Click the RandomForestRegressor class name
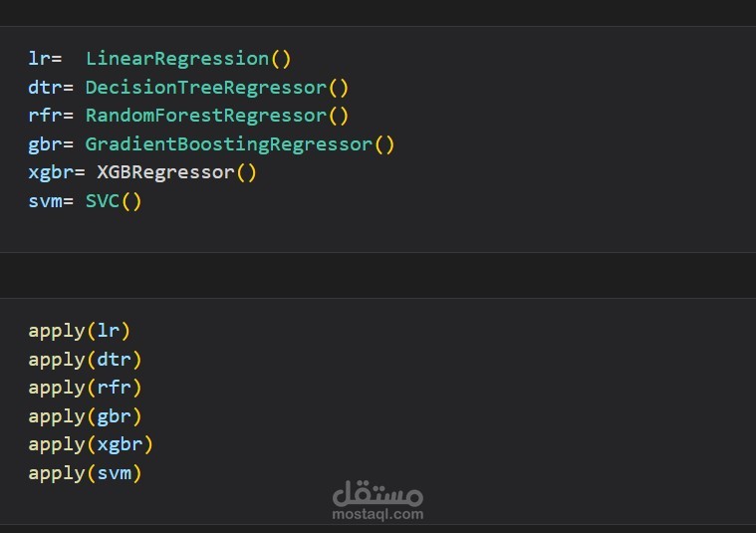The image size is (756, 533). [x=205, y=116]
